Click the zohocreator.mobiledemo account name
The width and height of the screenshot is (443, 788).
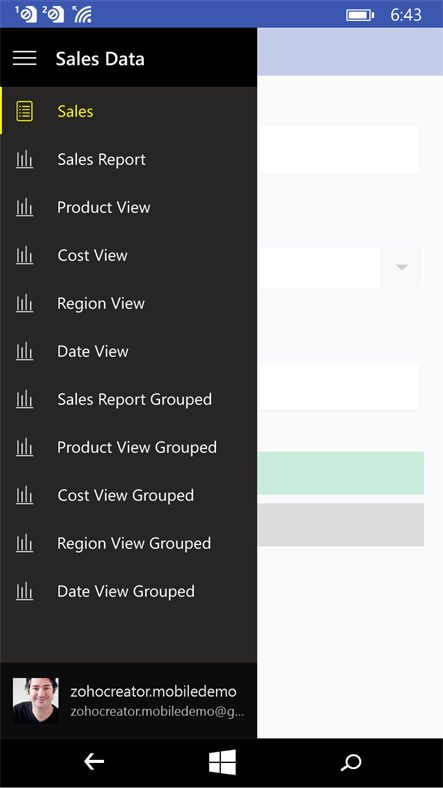point(153,692)
